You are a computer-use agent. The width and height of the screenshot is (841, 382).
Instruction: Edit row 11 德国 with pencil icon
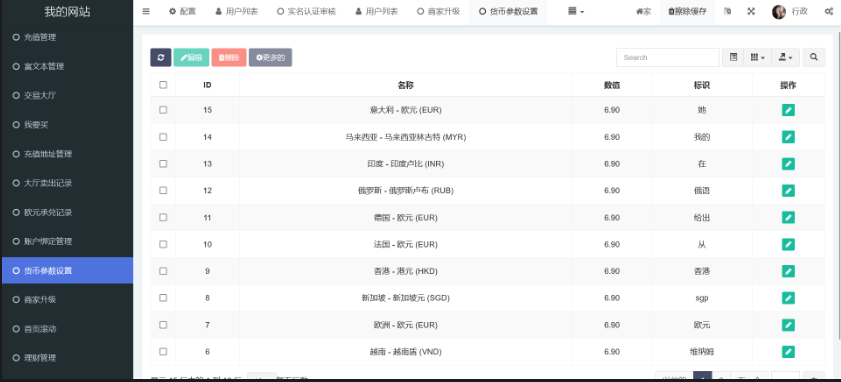[788, 217]
